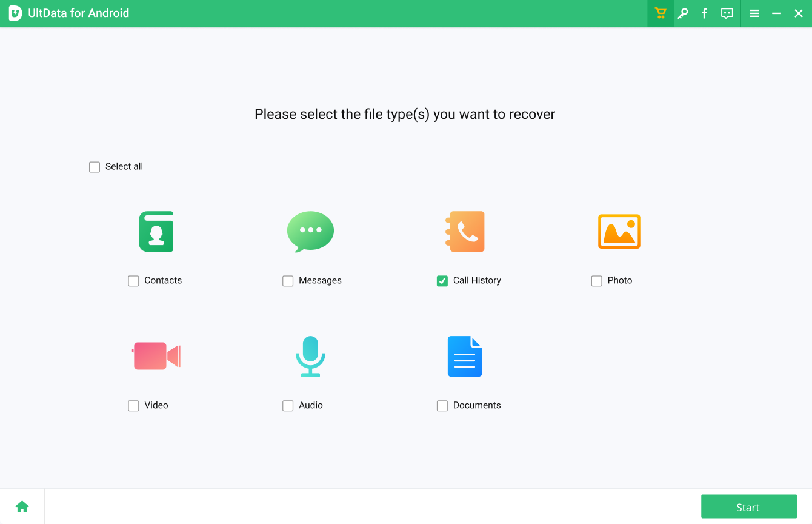The image size is (812, 524).
Task: Check the Contacts checkbox
Action: (x=133, y=281)
